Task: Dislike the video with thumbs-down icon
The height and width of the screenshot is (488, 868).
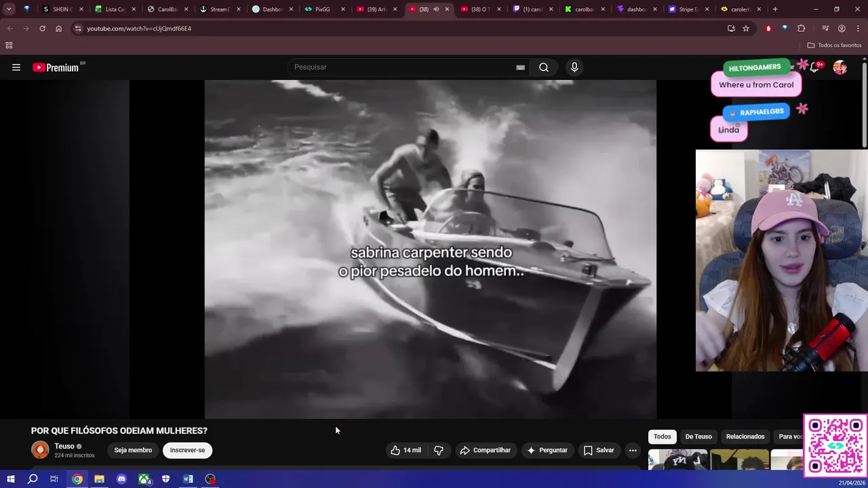Action: tap(439, 450)
